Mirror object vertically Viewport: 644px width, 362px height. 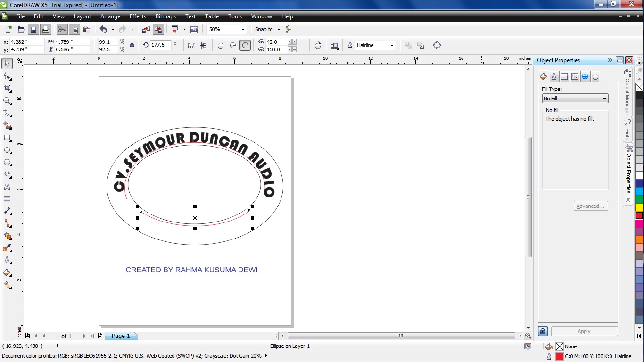coord(204,46)
